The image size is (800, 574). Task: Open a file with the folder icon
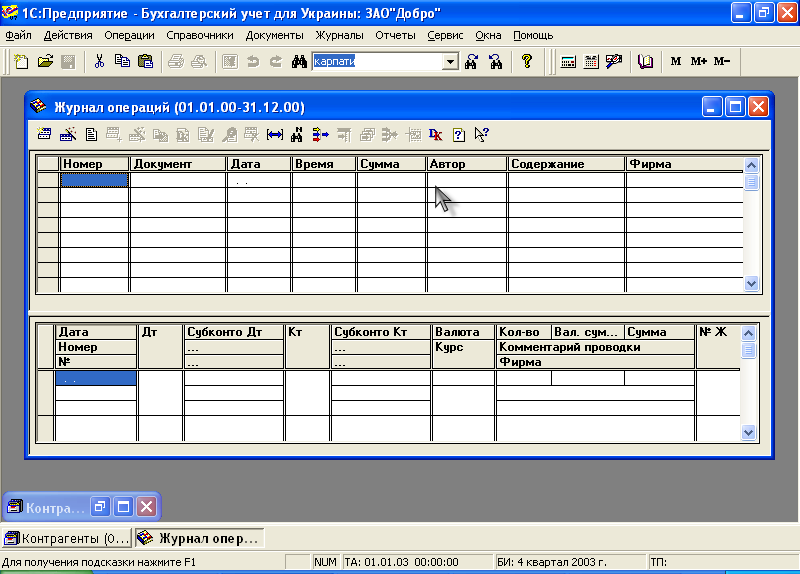(45, 62)
